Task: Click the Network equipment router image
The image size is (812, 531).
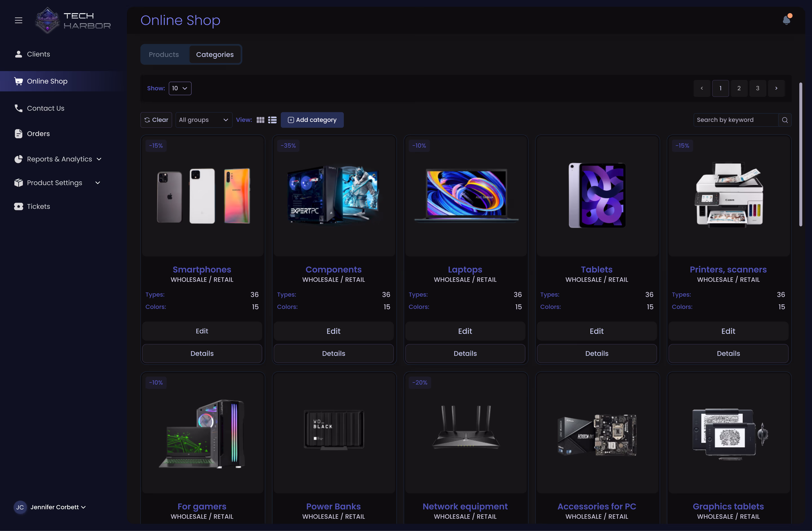Action: (x=466, y=427)
